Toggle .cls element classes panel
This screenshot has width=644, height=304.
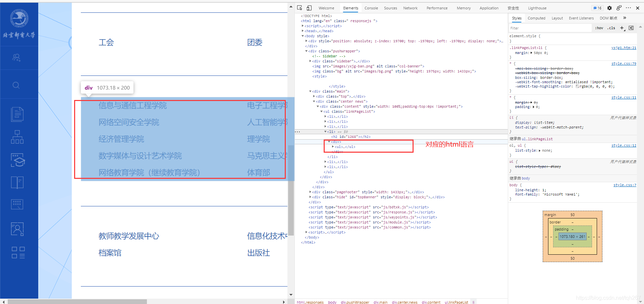pyautogui.click(x=611, y=28)
